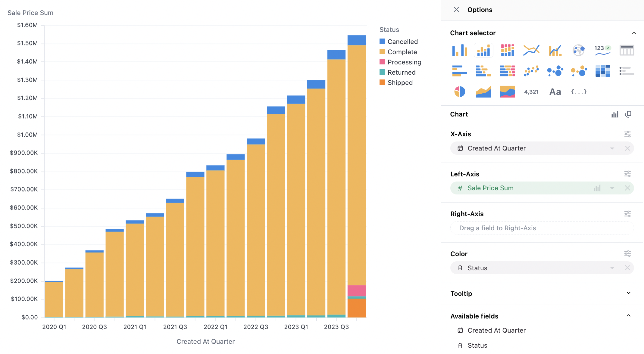Image resolution: width=644 pixels, height=354 pixels.
Task: Toggle Processing series in legend
Action: click(404, 62)
